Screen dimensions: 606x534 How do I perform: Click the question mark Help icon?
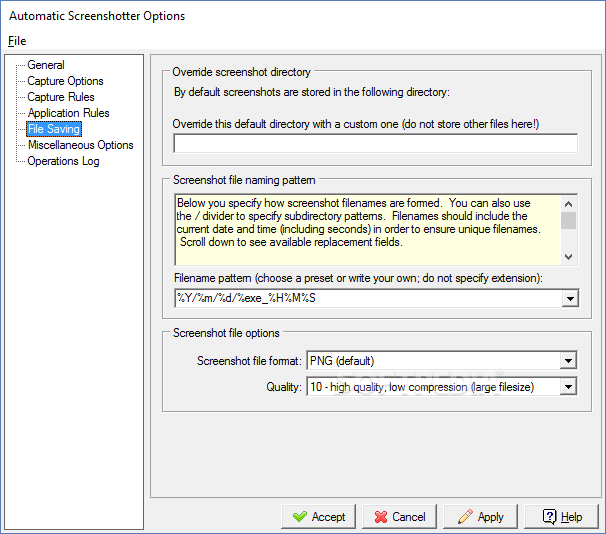click(x=550, y=516)
